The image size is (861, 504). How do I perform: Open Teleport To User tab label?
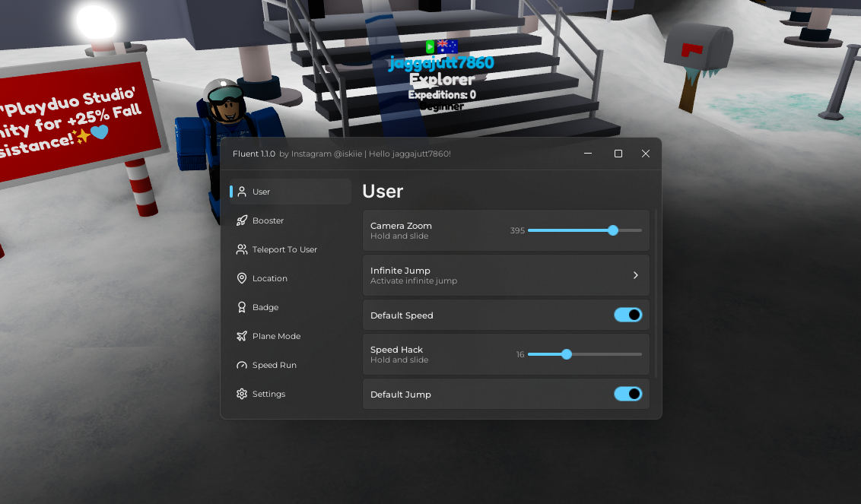284,249
